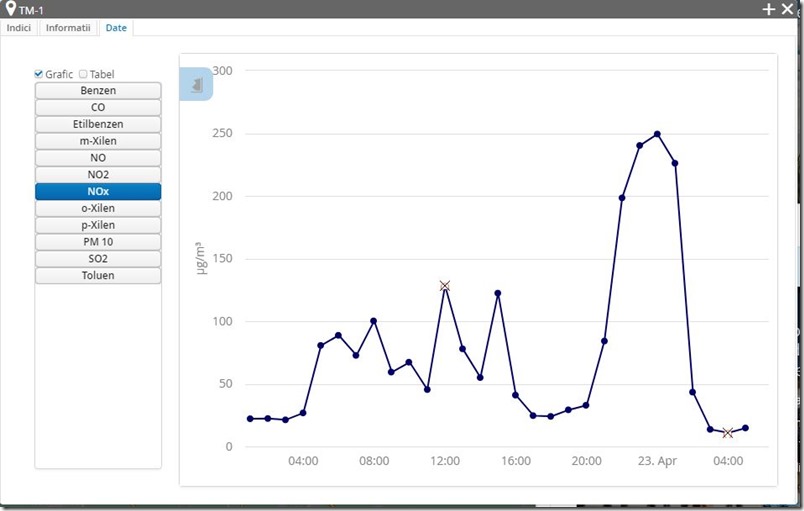This screenshot has width=804, height=511.
Task: Open the Informatii tab
Action: pyautogui.click(x=68, y=28)
